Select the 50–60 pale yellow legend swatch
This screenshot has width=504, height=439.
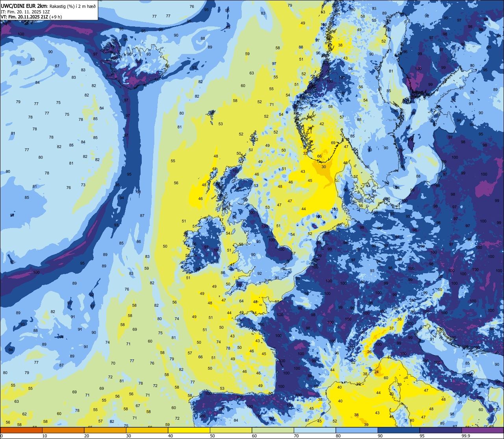point(231,430)
